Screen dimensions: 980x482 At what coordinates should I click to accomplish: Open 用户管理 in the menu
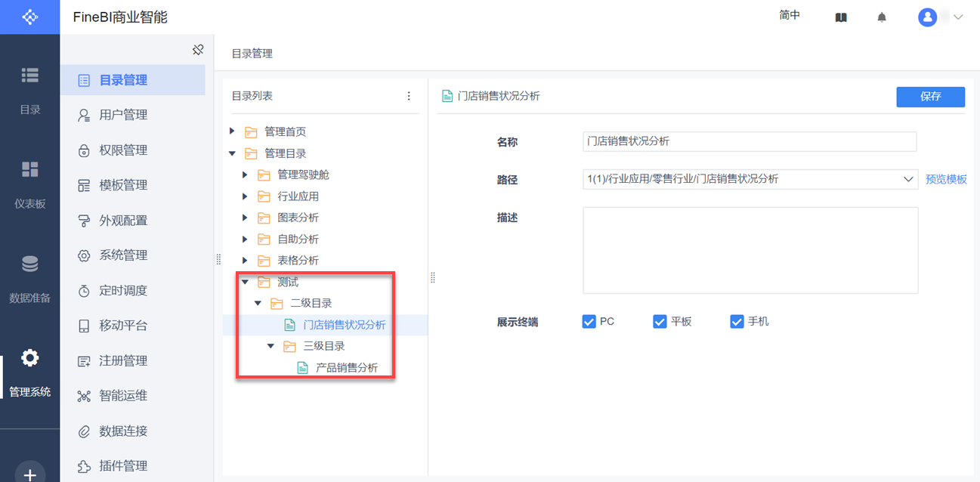point(123,115)
